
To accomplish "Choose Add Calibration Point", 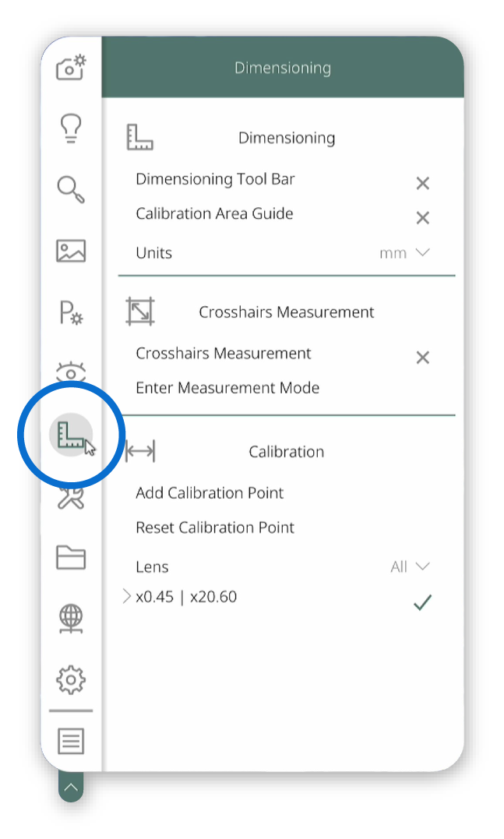I will click(x=210, y=493).
